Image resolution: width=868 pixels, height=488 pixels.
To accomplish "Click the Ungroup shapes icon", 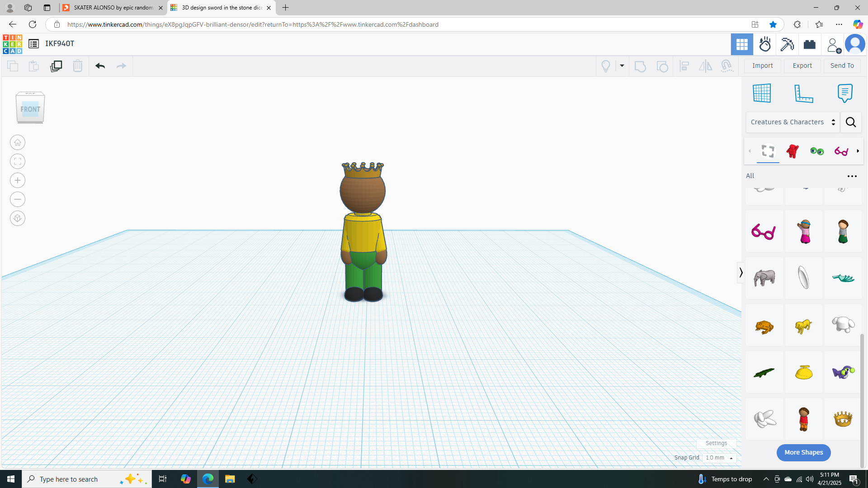I will tap(662, 66).
